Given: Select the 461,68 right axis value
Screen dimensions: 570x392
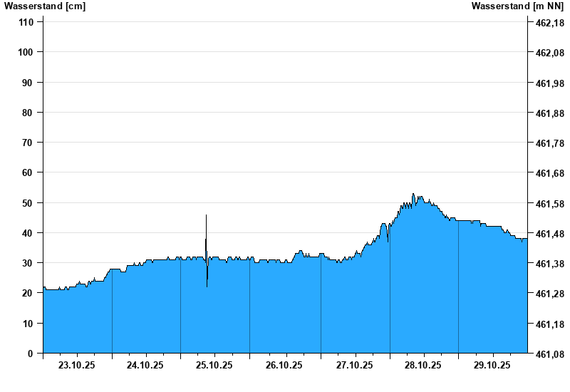Looking at the screenshot, I should pos(550,173).
